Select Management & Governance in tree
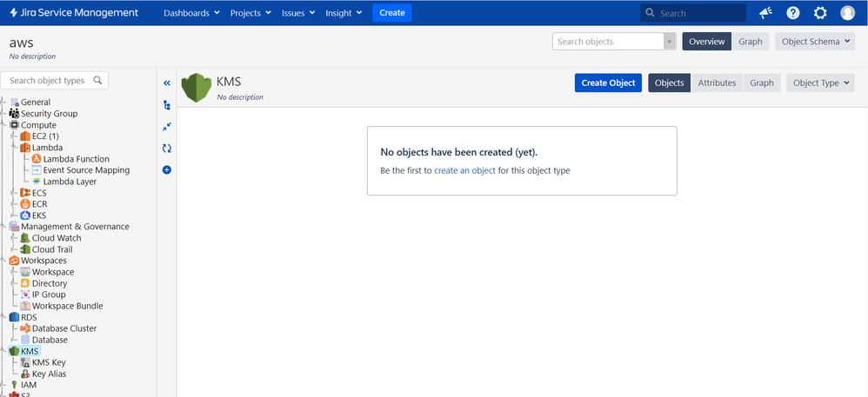The image size is (868, 397). tap(76, 227)
